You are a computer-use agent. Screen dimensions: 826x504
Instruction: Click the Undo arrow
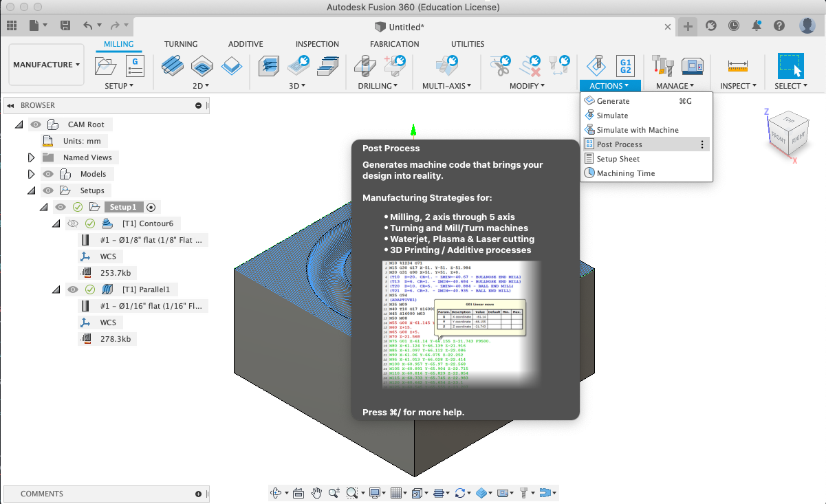(x=88, y=25)
